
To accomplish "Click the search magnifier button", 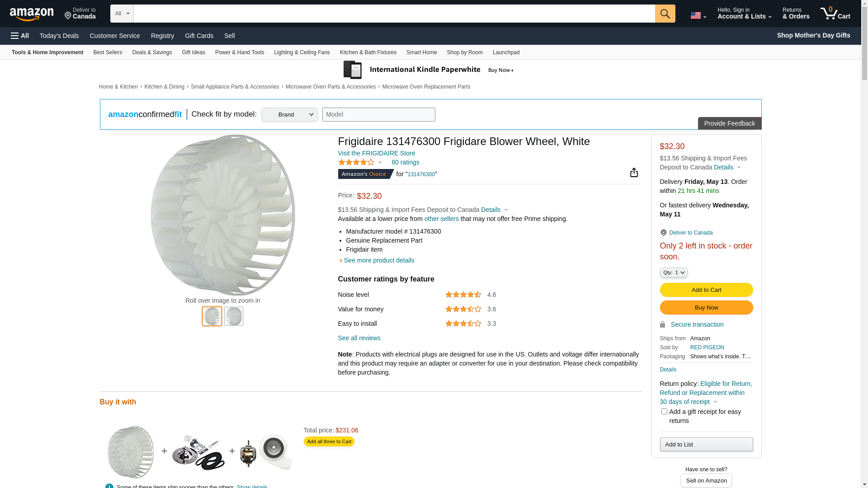I will [665, 14].
